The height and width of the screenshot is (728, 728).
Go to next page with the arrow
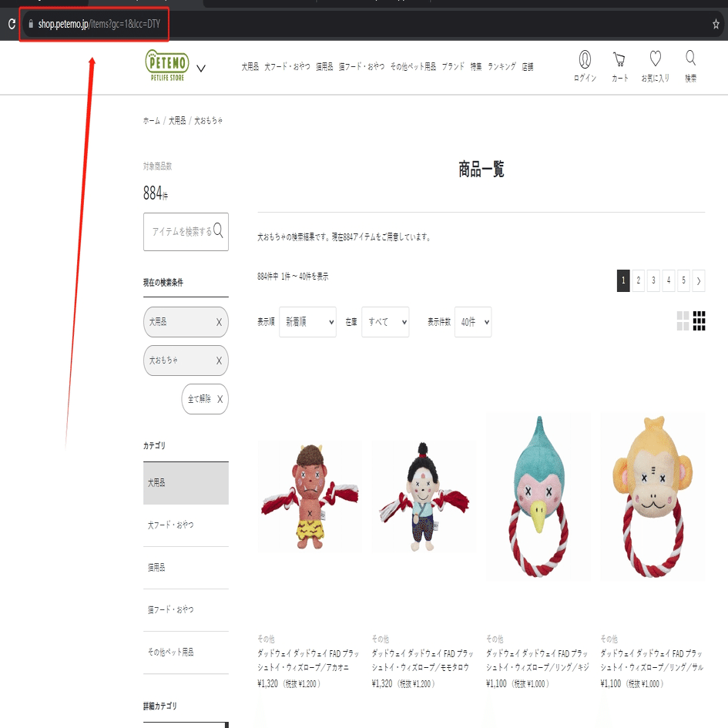click(x=698, y=281)
